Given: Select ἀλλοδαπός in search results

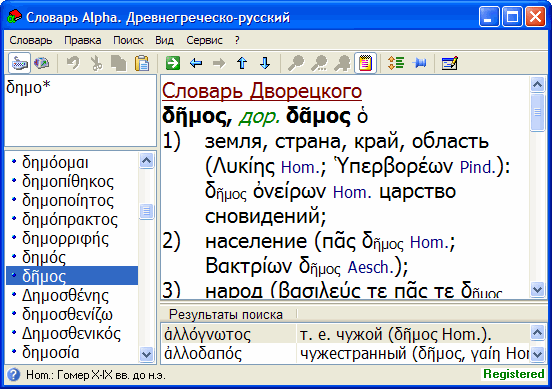Looking at the screenshot, I should (203, 353).
